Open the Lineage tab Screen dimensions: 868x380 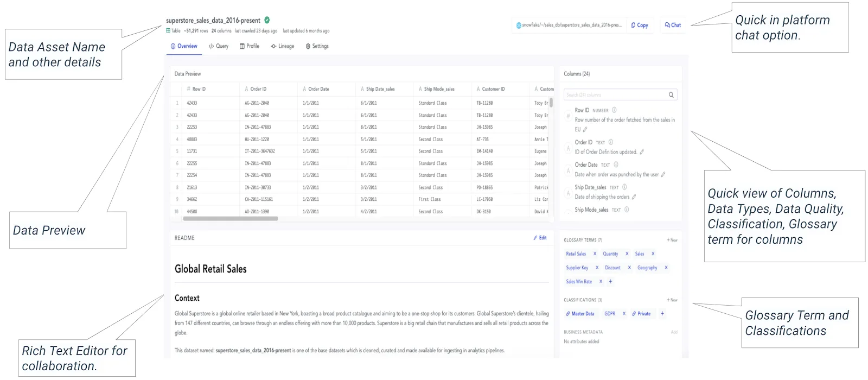[x=283, y=46]
